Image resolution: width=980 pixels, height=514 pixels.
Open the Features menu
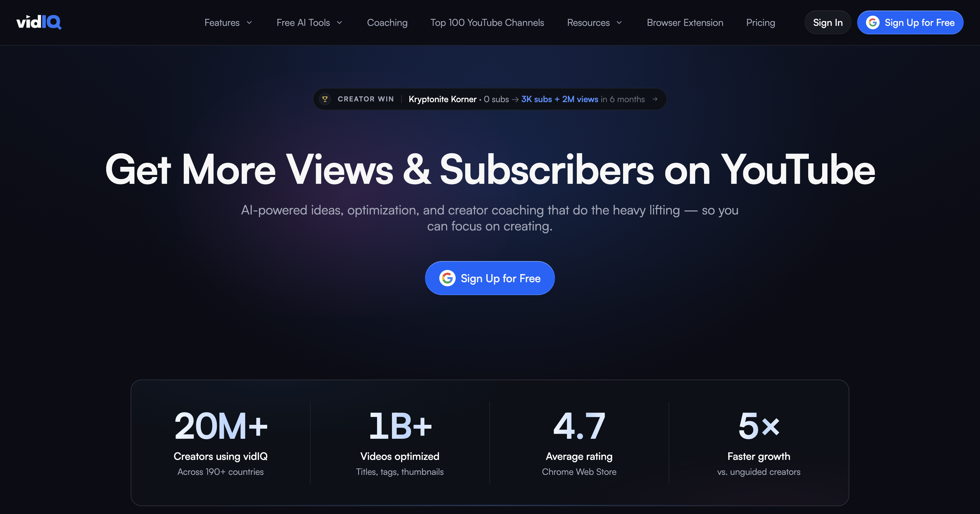228,22
